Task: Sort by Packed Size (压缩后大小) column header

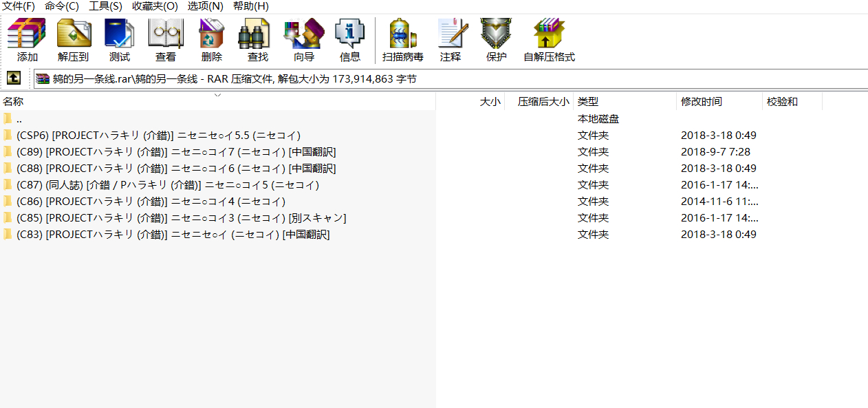Action: (539, 102)
